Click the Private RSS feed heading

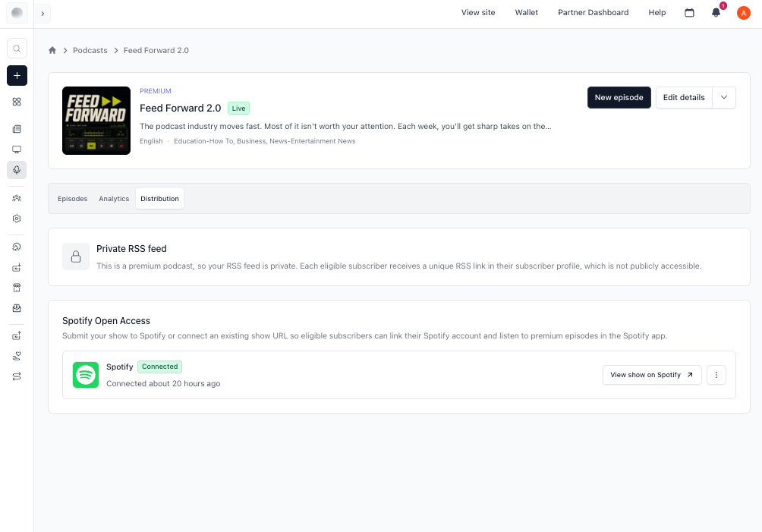pos(131,249)
